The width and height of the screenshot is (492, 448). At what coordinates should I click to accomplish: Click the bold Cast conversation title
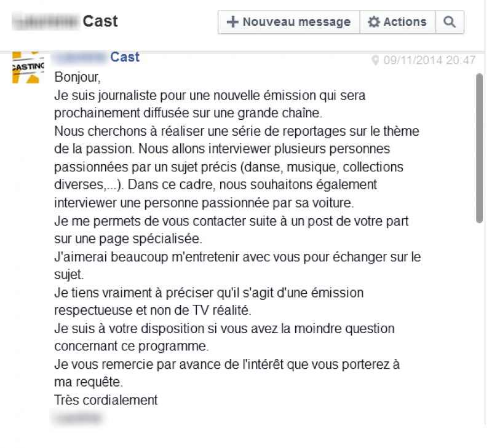pos(100,22)
